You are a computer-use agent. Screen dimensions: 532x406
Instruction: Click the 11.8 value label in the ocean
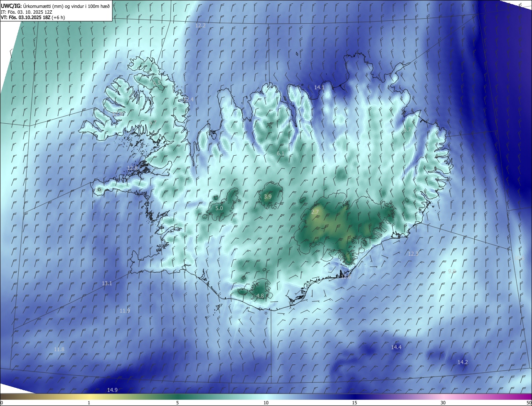coord(59,350)
